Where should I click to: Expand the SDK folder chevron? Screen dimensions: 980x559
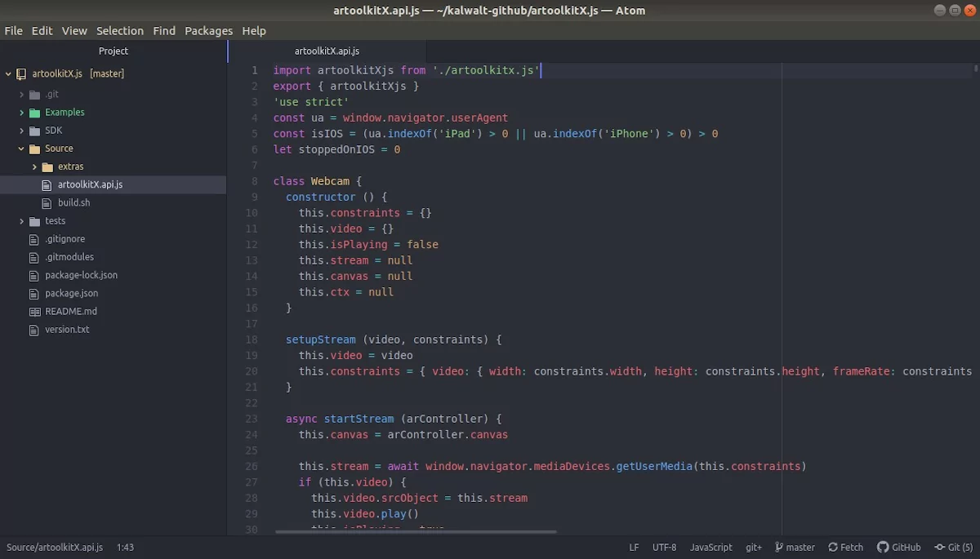(x=21, y=131)
